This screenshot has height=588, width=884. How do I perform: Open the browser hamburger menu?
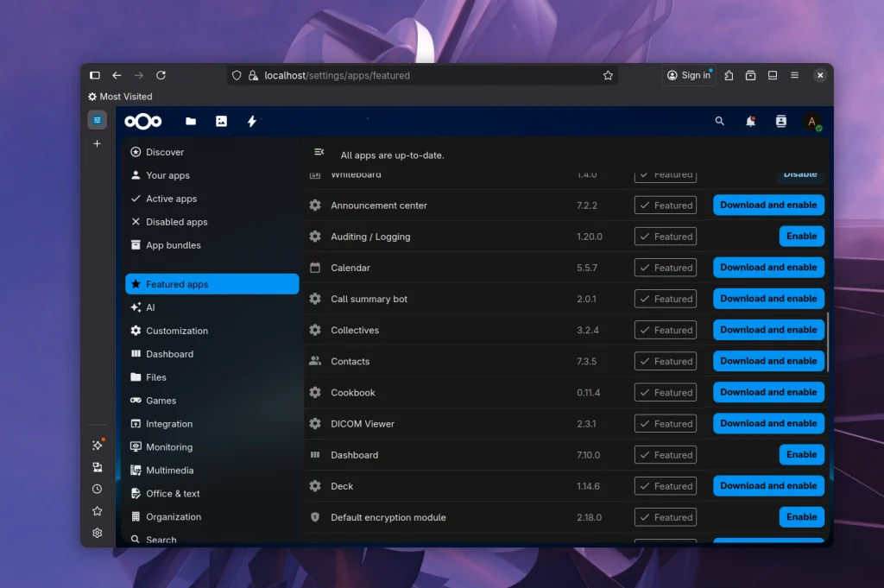(794, 75)
